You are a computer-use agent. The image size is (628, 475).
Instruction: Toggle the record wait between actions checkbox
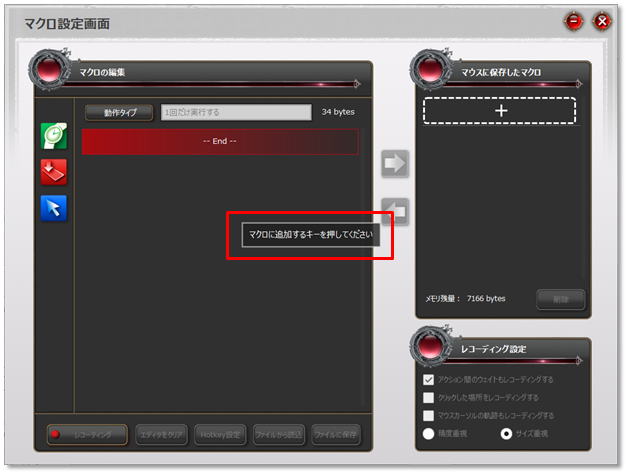[429, 380]
